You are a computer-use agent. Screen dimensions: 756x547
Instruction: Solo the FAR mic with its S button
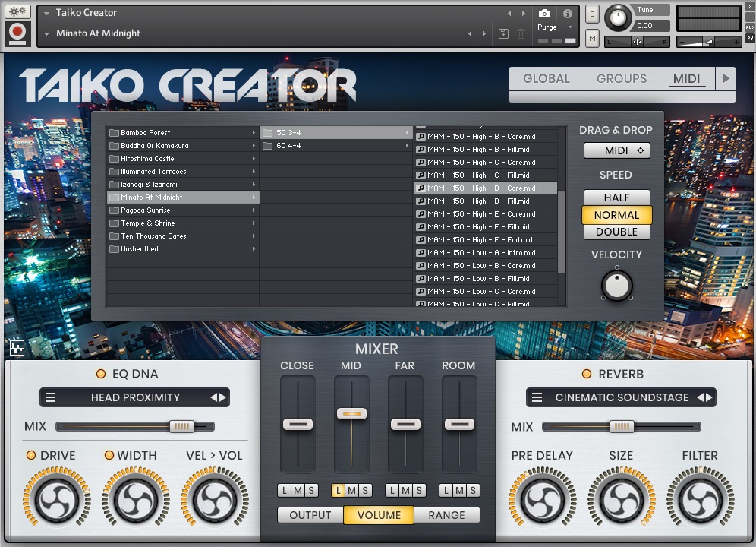[419, 491]
